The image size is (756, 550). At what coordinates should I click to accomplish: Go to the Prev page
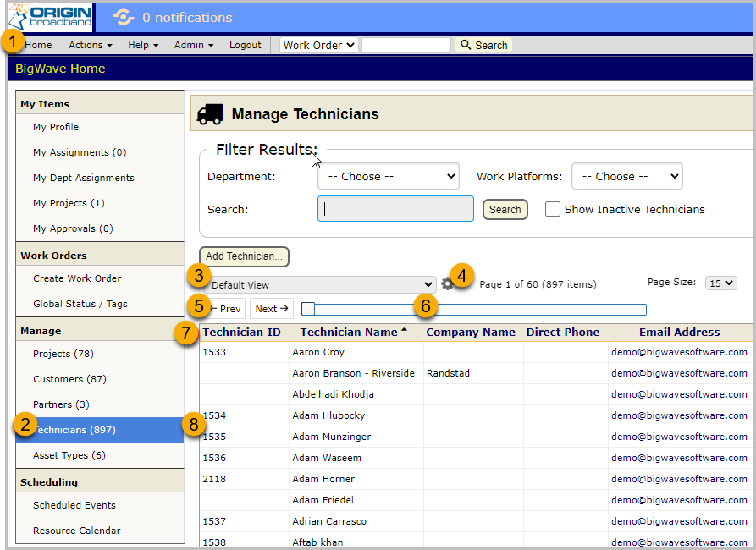pos(224,309)
